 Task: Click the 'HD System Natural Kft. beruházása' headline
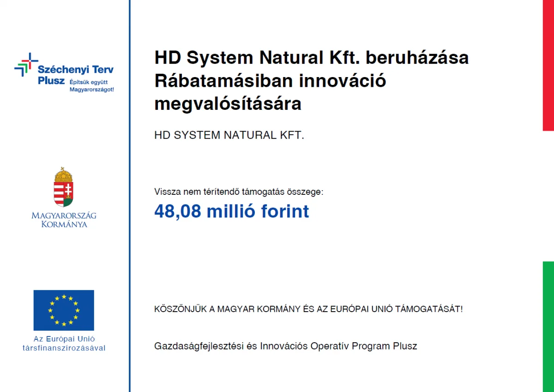click(x=311, y=58)
